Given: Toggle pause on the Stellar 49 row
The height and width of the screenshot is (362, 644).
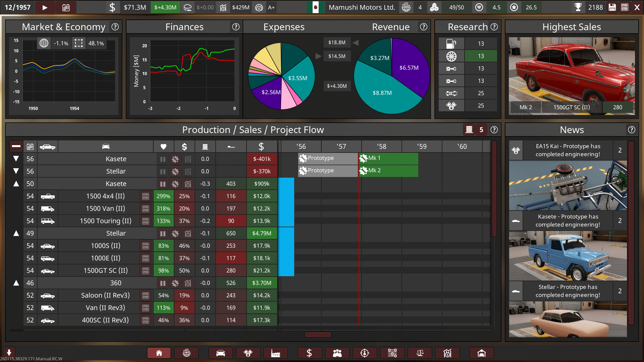Looking at the screenshot, I should [x=163, y=234].
